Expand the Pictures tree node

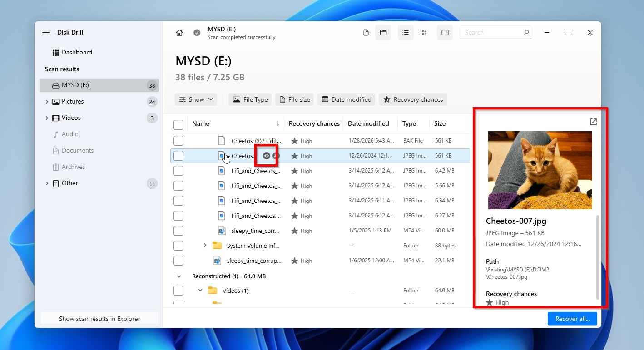tap(47, 102)
